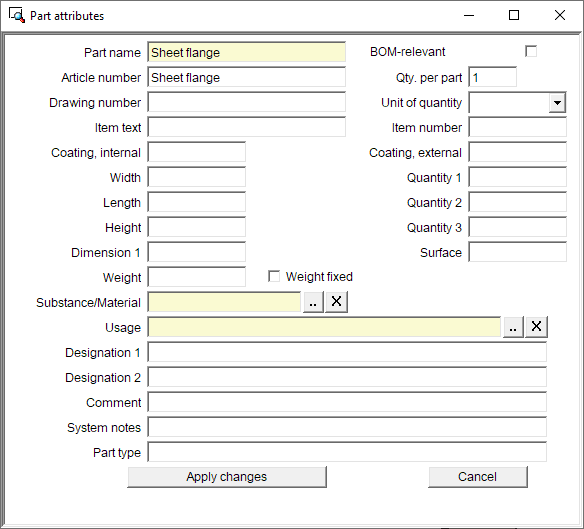Minimize the Part attributes dialog
584x529 pixels.
coord(469,15)
